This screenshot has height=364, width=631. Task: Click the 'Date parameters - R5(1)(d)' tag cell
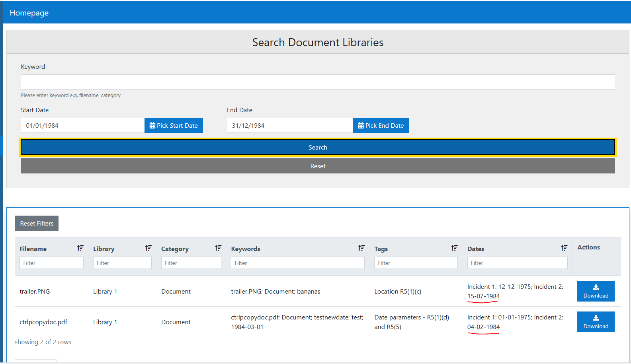(412, 322)
